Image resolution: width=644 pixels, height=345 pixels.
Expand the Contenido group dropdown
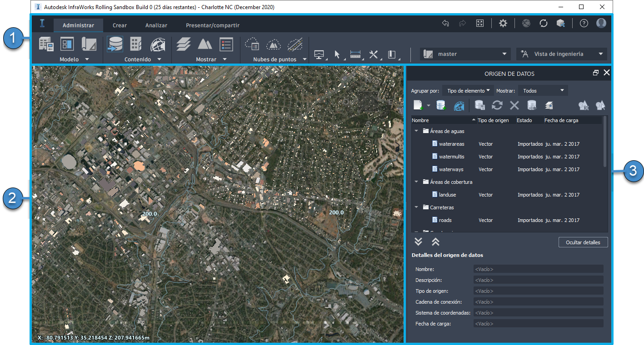pyautogui.click(x=160, y=59)
